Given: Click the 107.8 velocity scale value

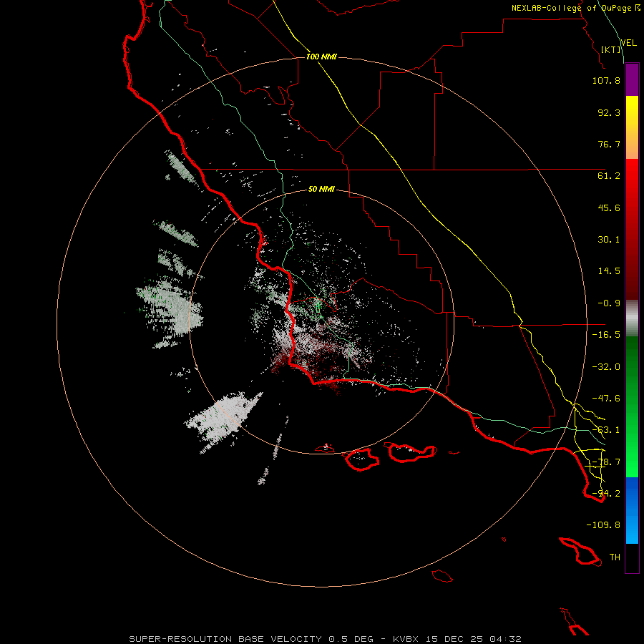Looking at the screenshot, I should (x=606, y=80).
